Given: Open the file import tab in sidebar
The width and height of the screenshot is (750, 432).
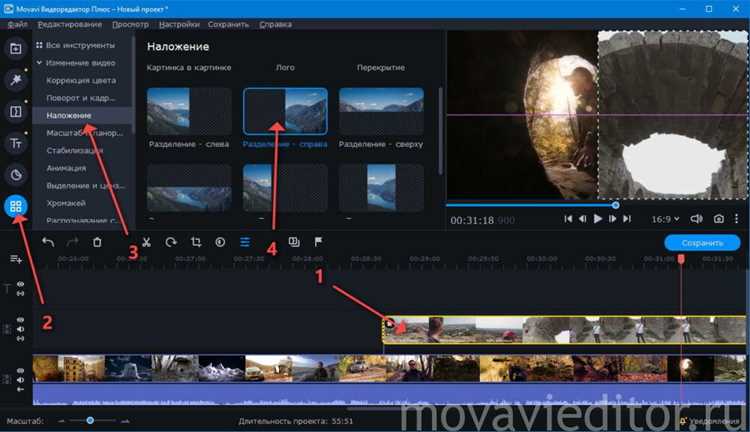Looking at the screenshot, I should tap(16, 49).
